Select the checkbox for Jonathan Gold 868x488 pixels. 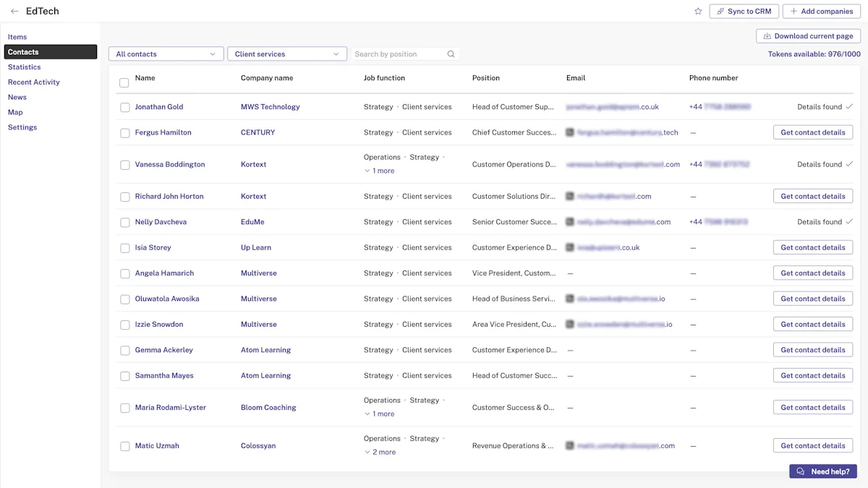(x=125, y=108)
